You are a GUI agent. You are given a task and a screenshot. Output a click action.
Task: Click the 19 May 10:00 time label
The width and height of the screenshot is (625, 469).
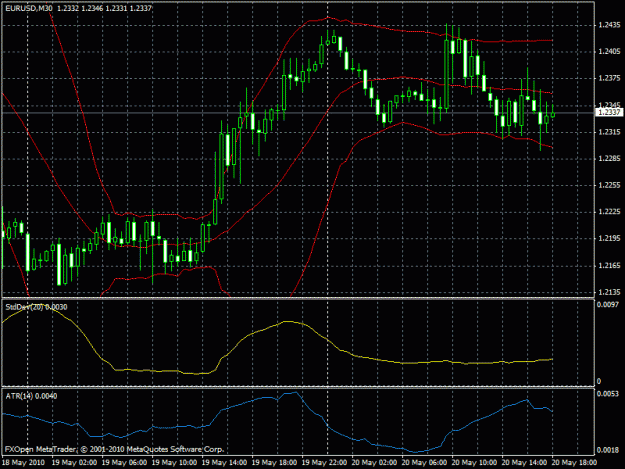pos(175,463)
